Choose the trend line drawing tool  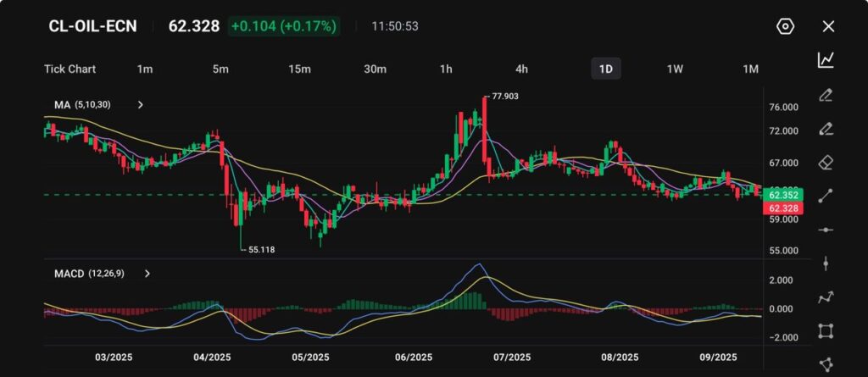pos(826,196)
